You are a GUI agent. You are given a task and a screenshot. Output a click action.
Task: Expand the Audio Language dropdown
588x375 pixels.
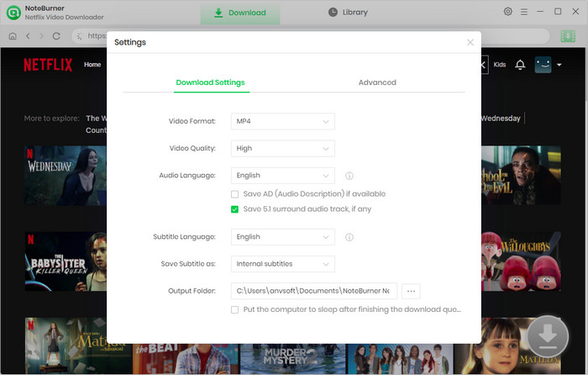[x=283, y=175]
